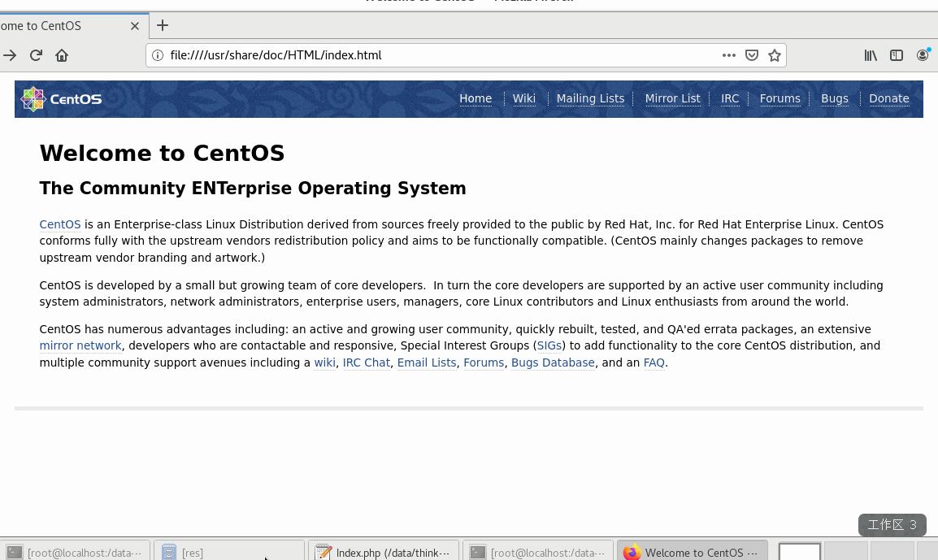Toggle the browser sidebar panel
The width and height of the screenshot is (938, 560).
click(x=896, y=55)
